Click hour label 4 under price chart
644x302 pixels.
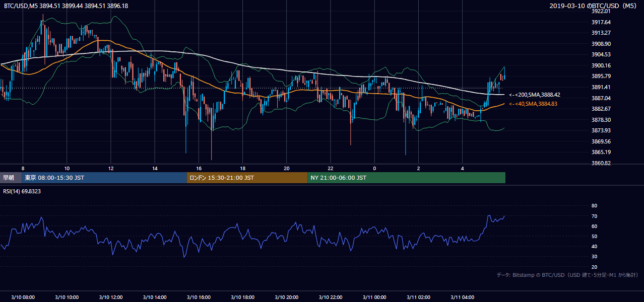point(463,168)
